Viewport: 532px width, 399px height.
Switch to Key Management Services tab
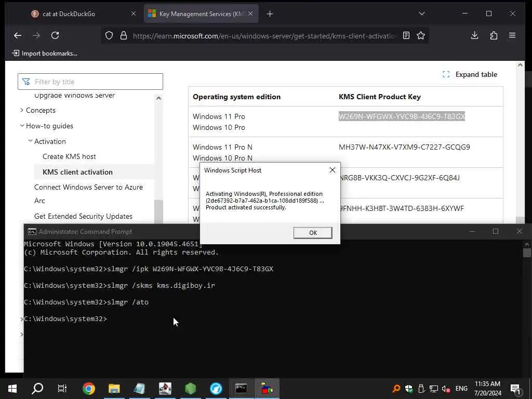[x=200, y=14]
